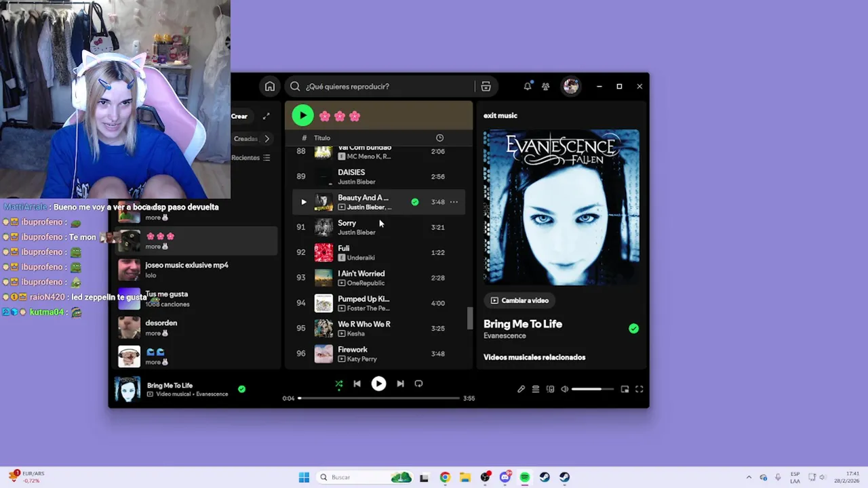Select the Creadas filter chip
Viewport: 868px width, 488px height.
point(245,138)
